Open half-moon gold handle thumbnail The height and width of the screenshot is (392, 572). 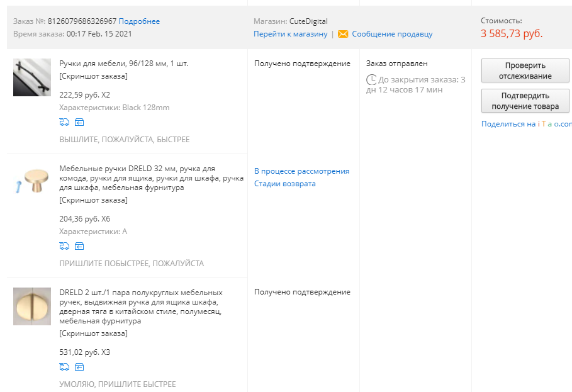(x=32, y=306)
